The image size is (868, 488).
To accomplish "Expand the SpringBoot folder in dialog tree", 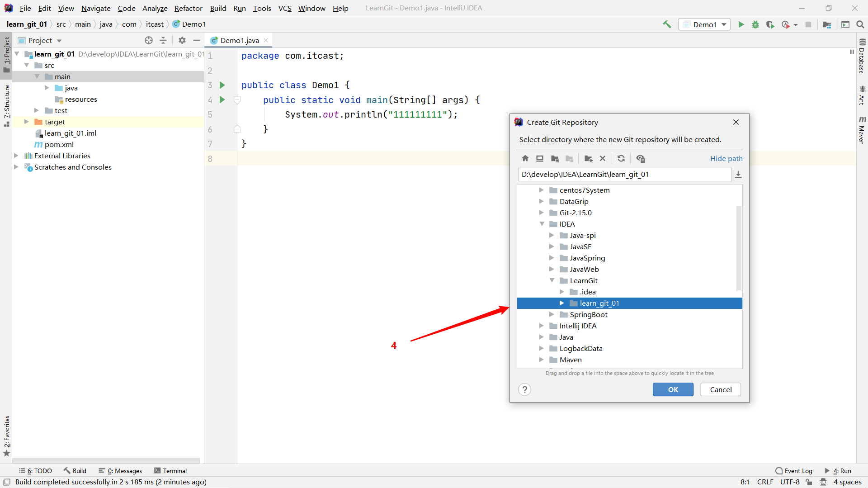I will (552, 314).
